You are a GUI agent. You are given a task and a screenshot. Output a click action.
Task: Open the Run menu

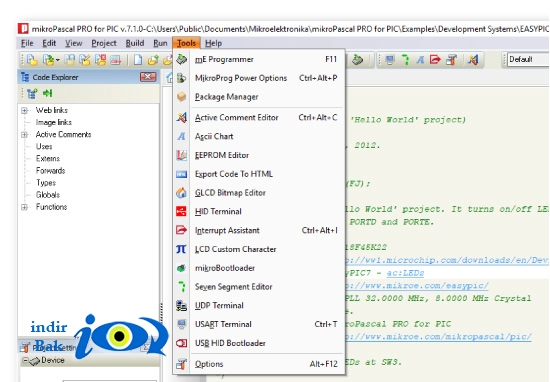[160, 43]
